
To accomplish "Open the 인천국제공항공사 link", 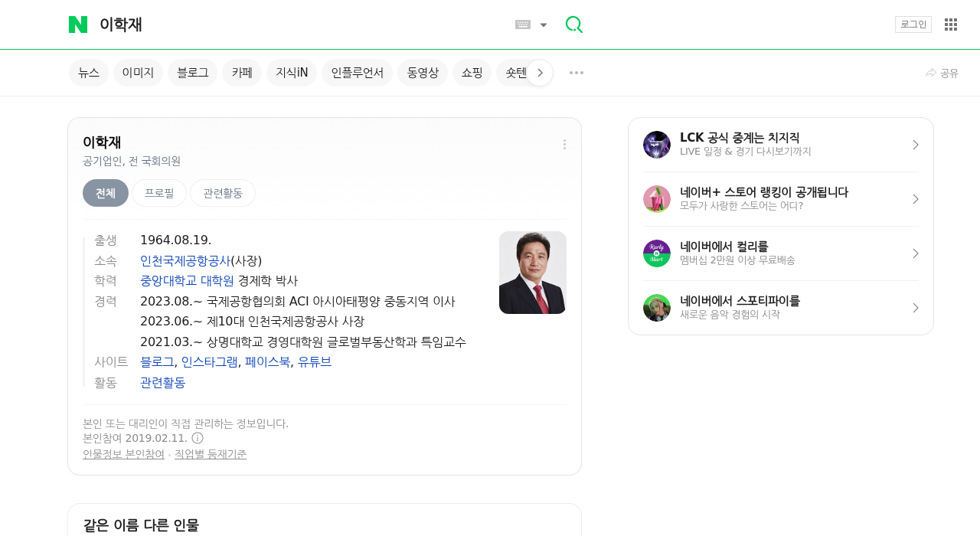I will (x=185, y=260).
